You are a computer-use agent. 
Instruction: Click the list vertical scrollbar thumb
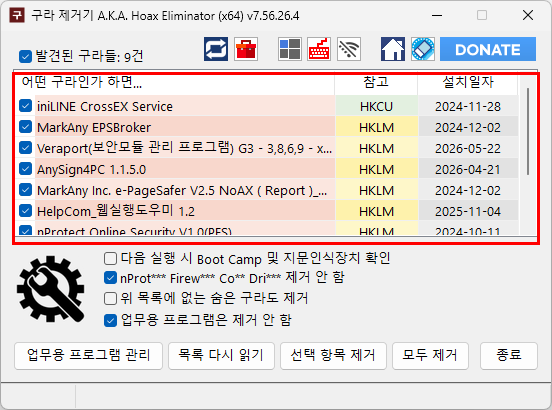pos(527,131)
